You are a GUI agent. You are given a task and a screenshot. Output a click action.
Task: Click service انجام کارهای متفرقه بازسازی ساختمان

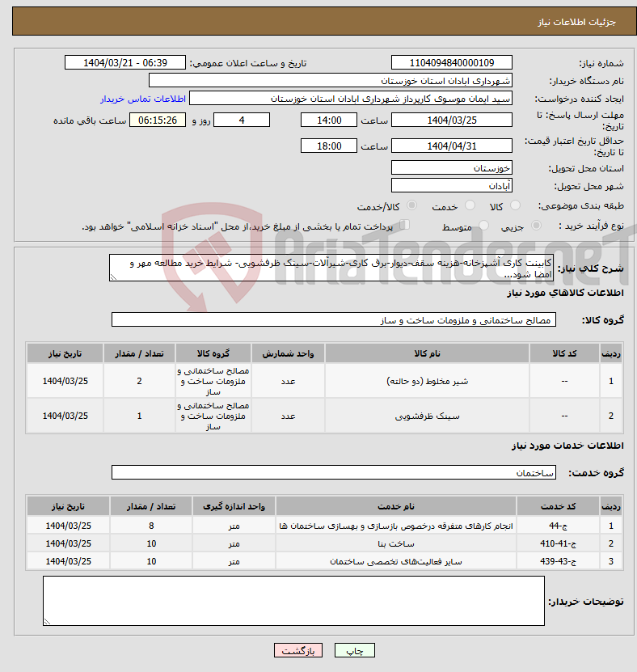pyautogui.click(x=396, y=526)
